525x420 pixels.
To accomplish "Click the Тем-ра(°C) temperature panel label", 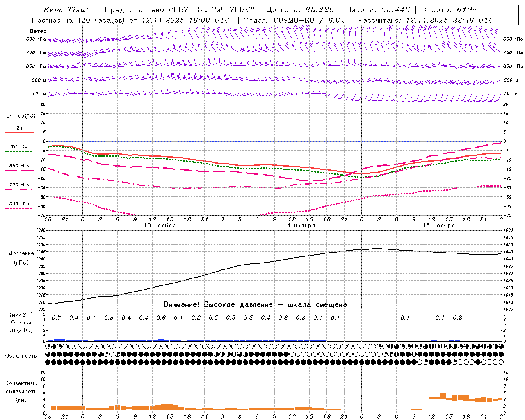I will click(x=19, y=116).
